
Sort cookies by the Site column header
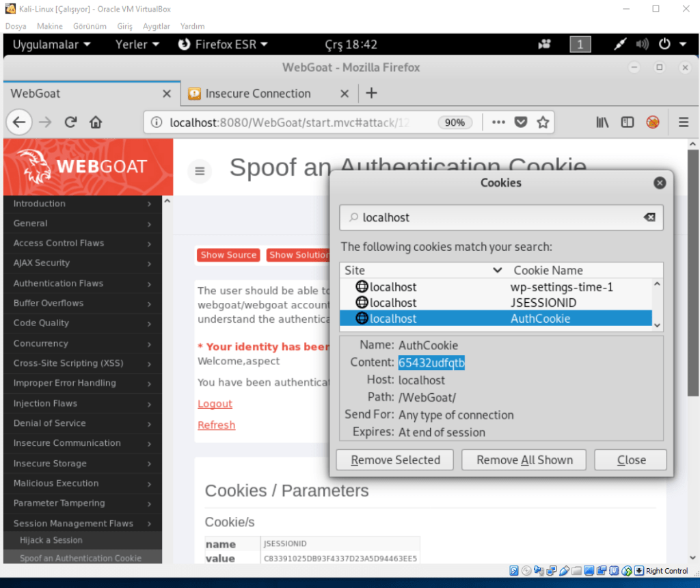tap(417, 270)
